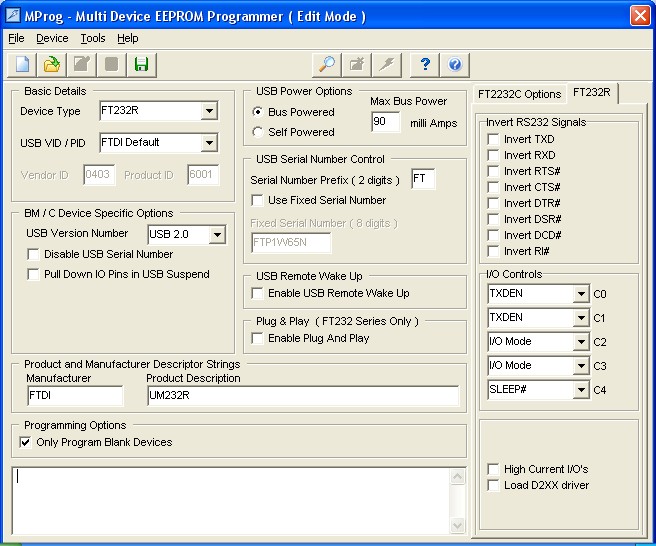Enable the Invert TXD checkbox
Viewport: 656px width, 546px height.
click(493, 140)
